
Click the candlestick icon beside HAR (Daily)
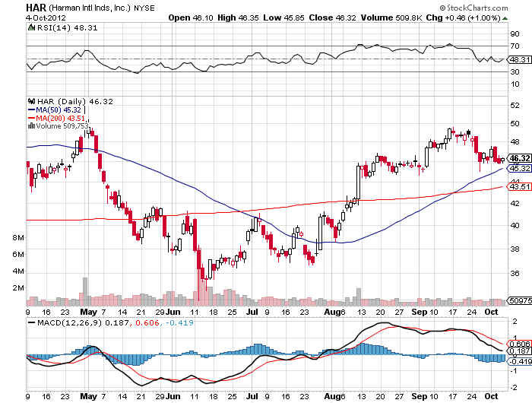pos(32,101)
